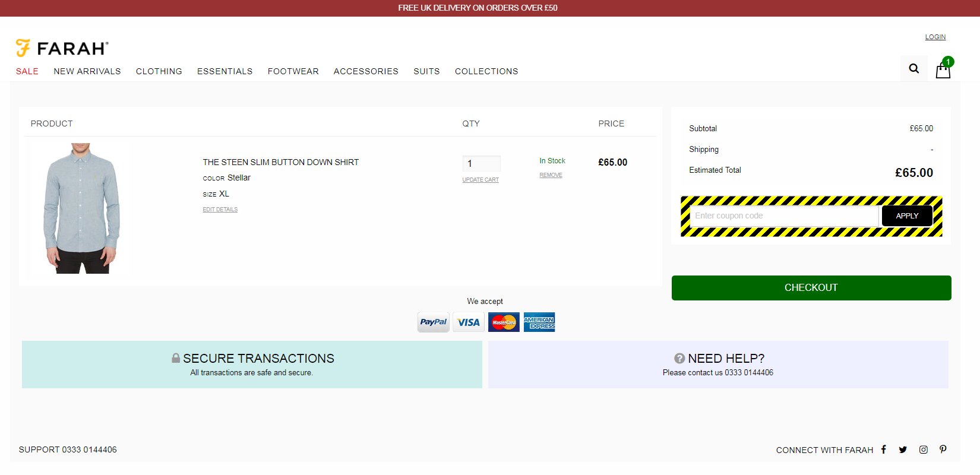Image resolution: width=980 pixels, height=475 pixels.
Task: Click the EDIT DETAILS link
Action: (x=220, y=210)
